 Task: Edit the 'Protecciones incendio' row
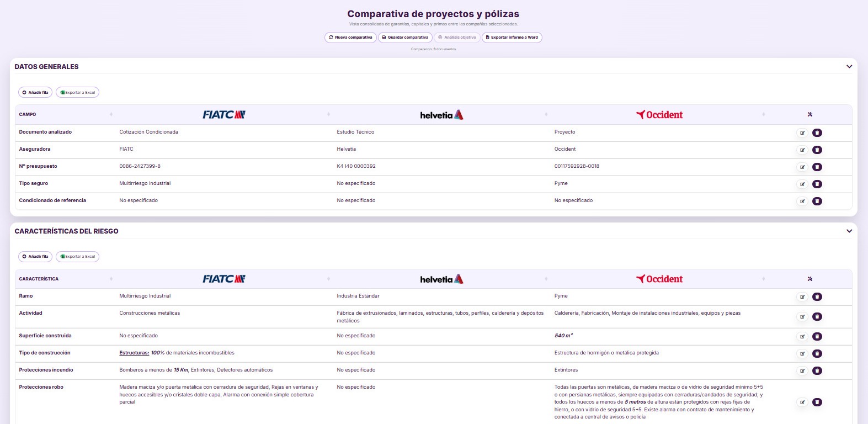802,371
